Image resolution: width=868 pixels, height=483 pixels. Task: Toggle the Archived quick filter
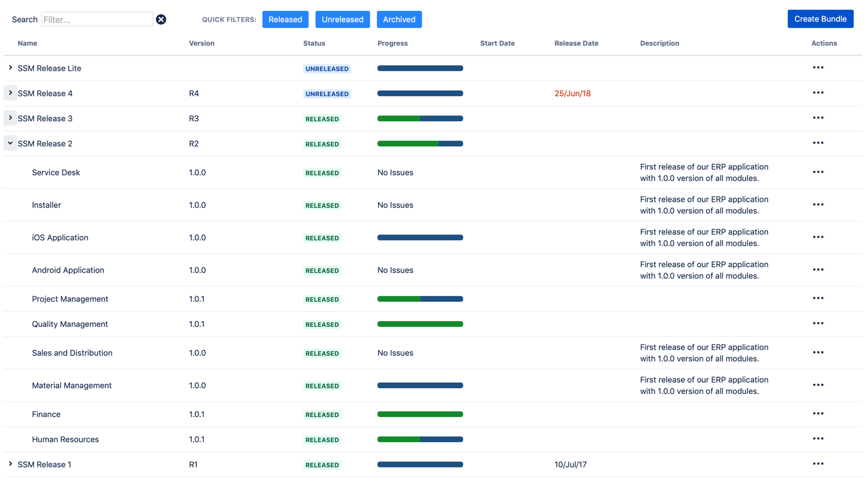pyautogui.click(x=399, y=19)
